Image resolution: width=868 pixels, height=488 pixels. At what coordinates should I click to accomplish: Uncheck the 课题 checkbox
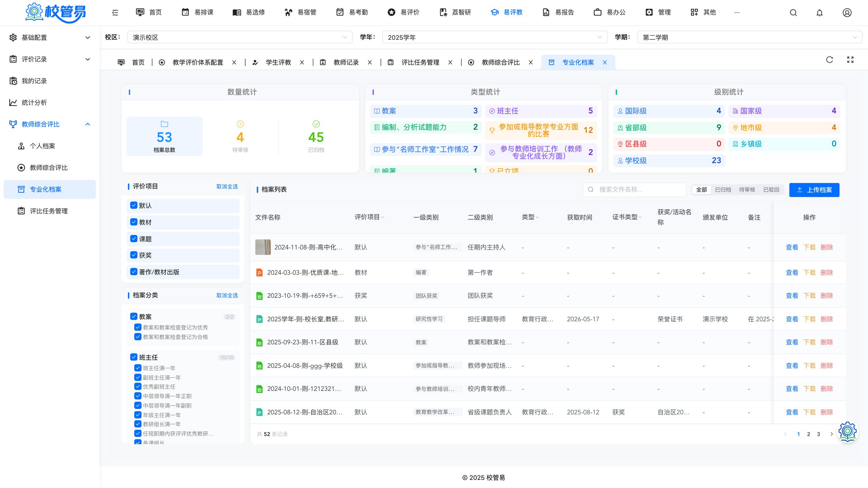tap(134, 239)
